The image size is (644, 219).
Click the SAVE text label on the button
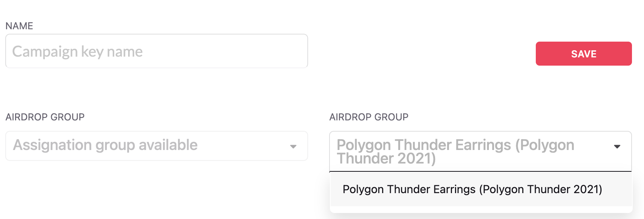pos(584,54)
